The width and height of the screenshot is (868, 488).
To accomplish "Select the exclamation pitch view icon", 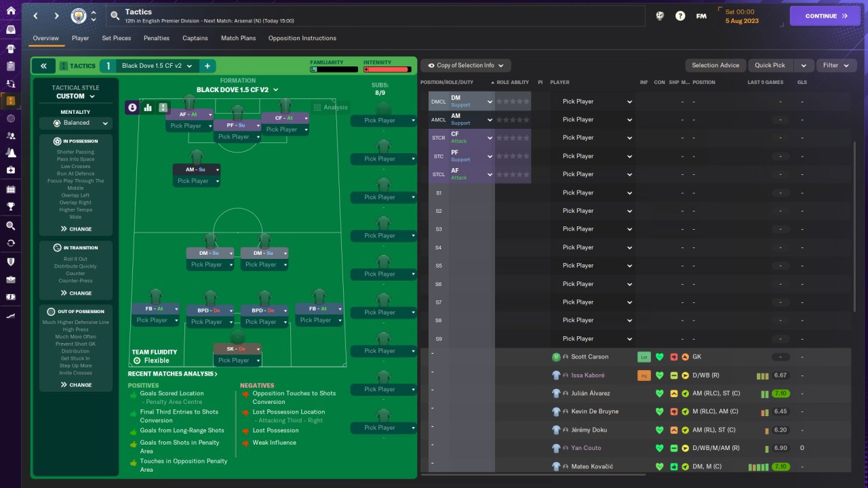I will point(163,107).
